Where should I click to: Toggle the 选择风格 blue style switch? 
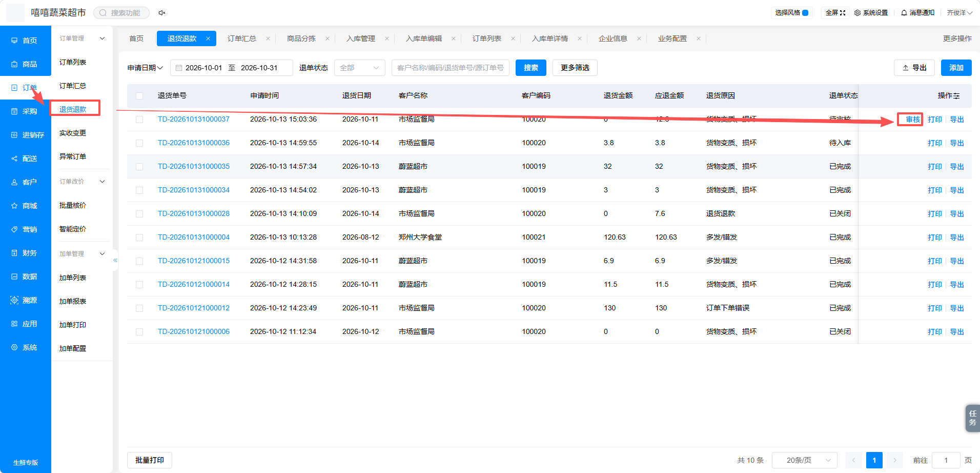point(805,13)
